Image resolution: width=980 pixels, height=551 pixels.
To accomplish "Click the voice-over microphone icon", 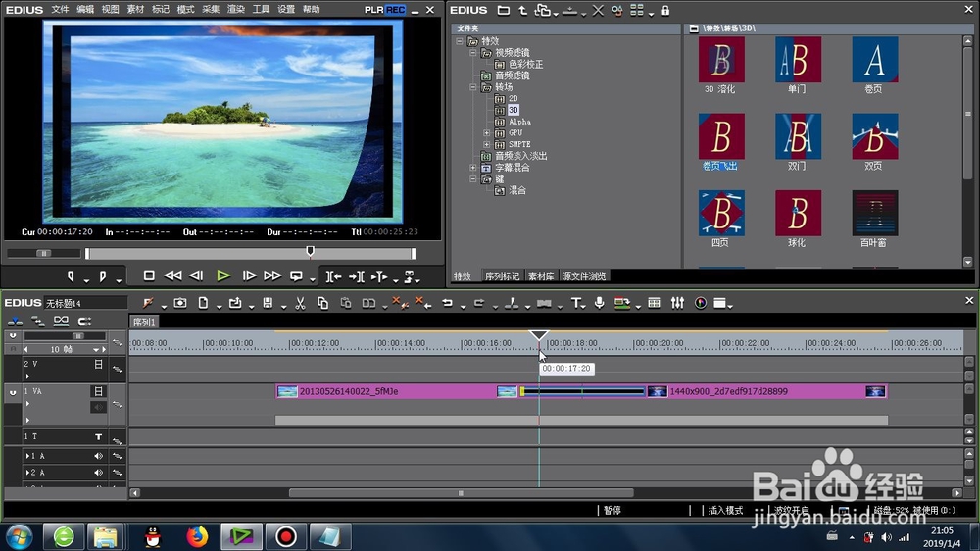I will coord(600,303).
